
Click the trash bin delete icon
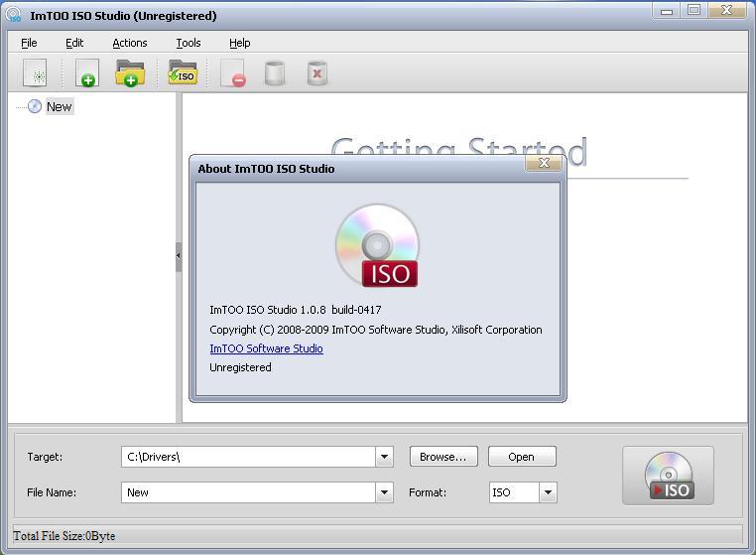tap(317, 73)
